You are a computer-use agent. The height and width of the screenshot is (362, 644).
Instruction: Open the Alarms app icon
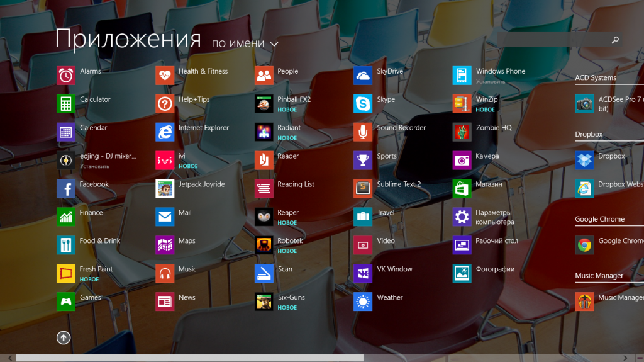[x=65, y=76]
